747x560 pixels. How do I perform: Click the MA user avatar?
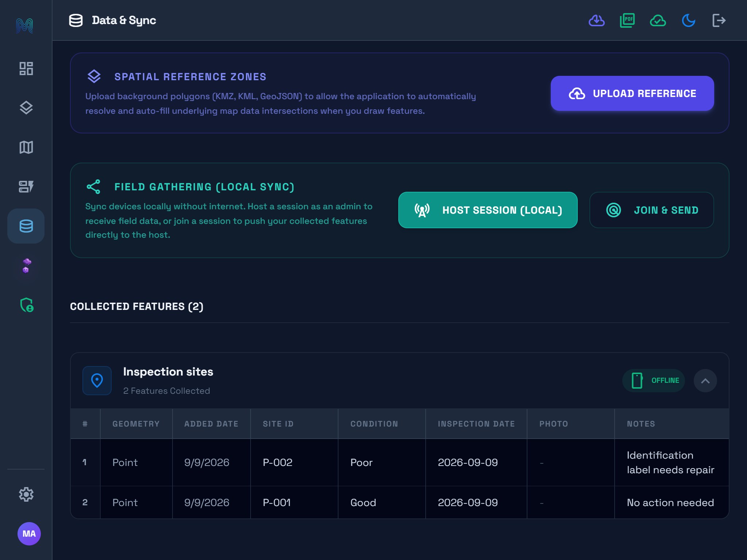pyautogui.click(x=29, y=534)
